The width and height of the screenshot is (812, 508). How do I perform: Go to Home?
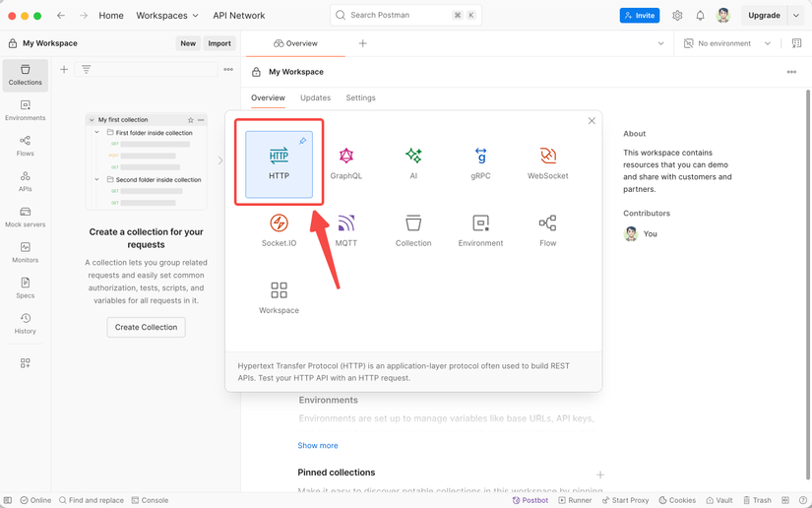111,16
